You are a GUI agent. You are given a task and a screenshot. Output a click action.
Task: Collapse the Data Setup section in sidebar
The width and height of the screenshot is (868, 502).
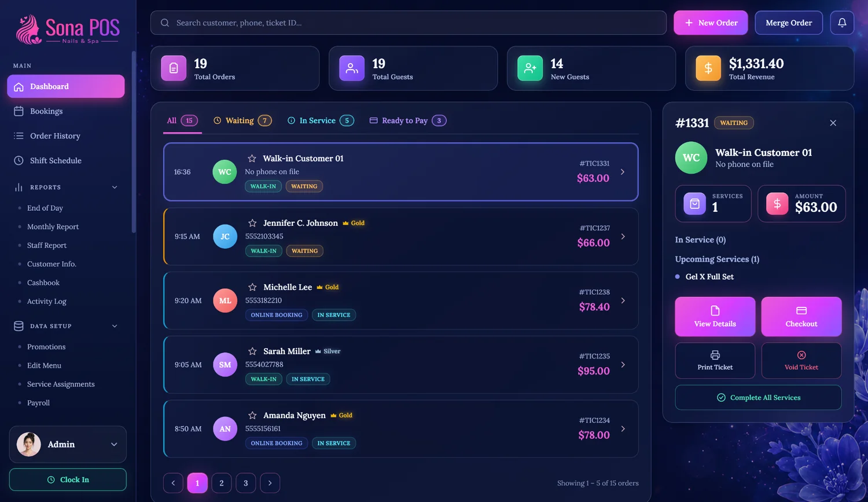[115, 326]
